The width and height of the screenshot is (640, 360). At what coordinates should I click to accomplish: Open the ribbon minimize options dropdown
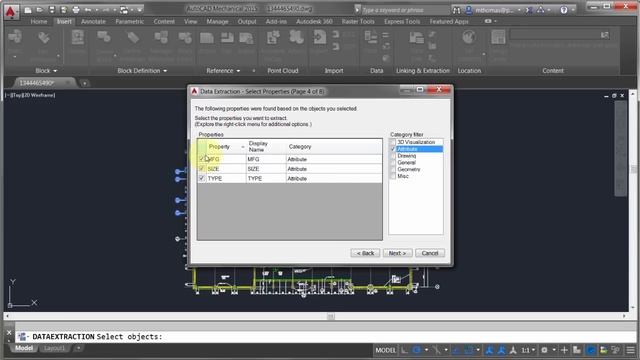click(496, 21)
